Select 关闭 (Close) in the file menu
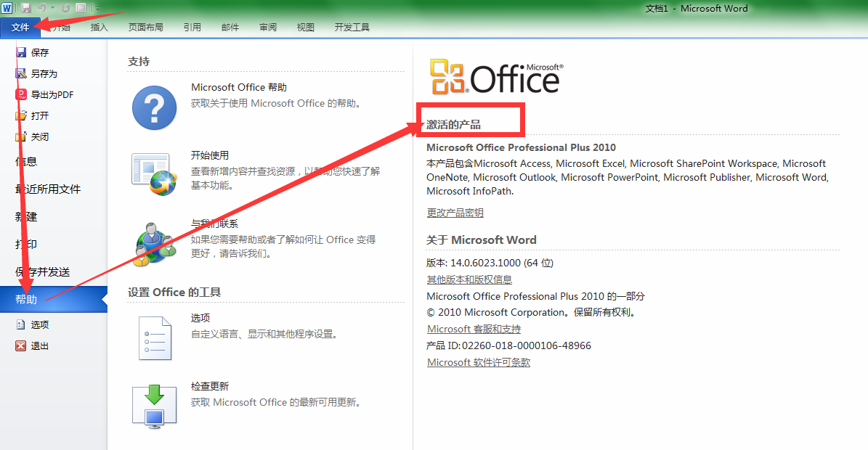This screenshot has height=450, width=868. pos(40,136)
